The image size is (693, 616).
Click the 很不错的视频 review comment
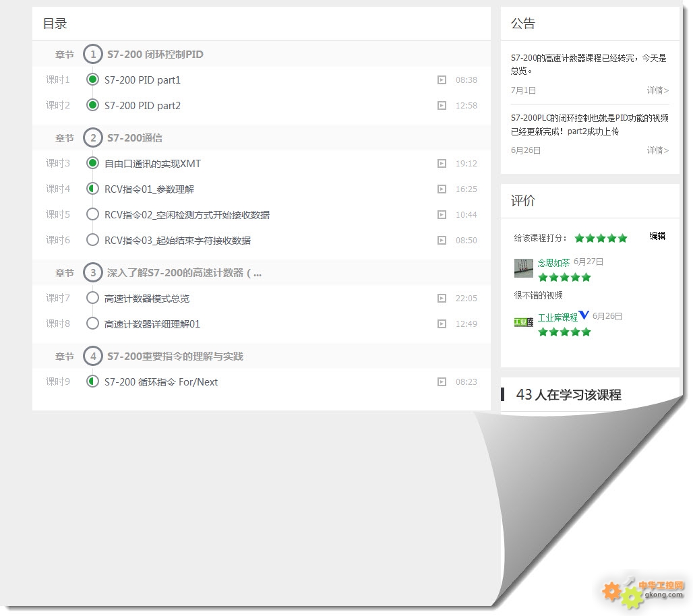(x=539, y=295)
